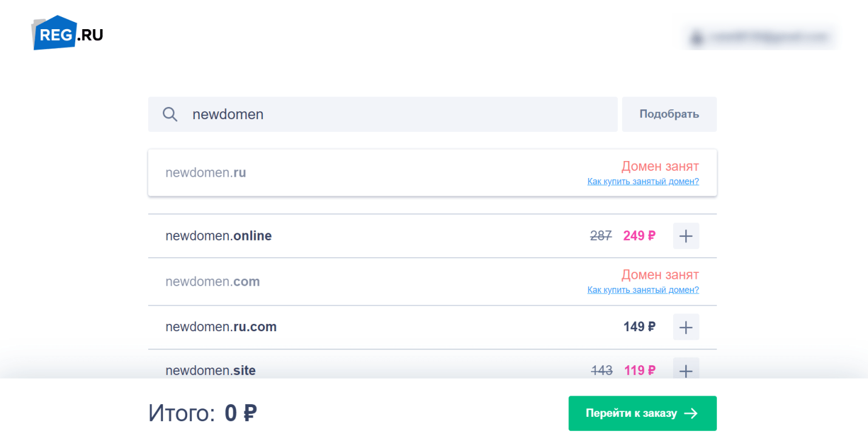868x446 pixels.
Task: Click the Подобрать button
Action: pyautogui.click(x=669, y=114)
